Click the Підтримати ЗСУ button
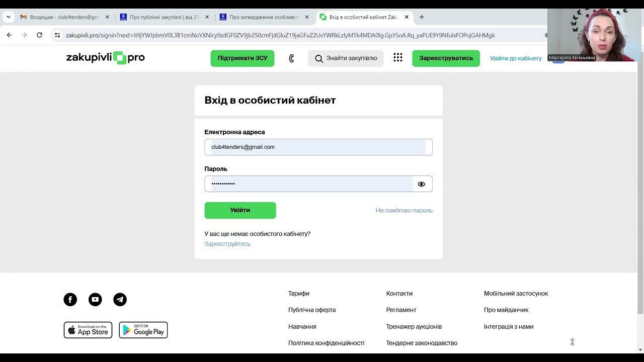The width and height of the screenshot is (644, 362). (x=243, y=58)
